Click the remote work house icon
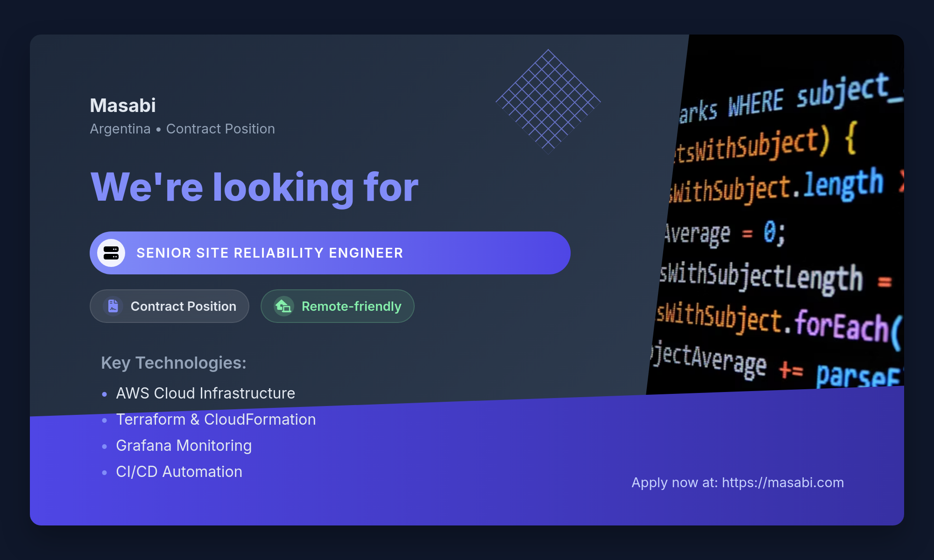 click(x=284, y=306)
